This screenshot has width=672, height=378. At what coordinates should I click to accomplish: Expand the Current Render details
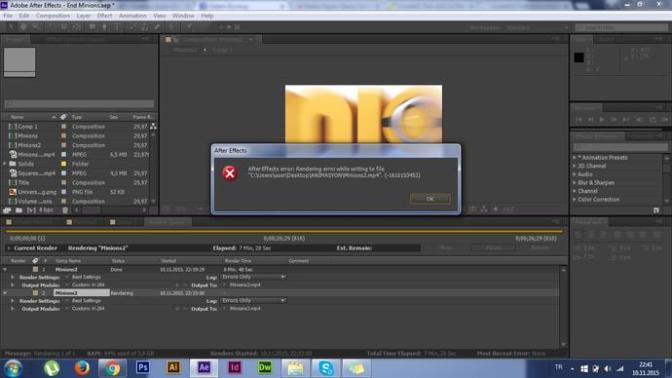9,248
